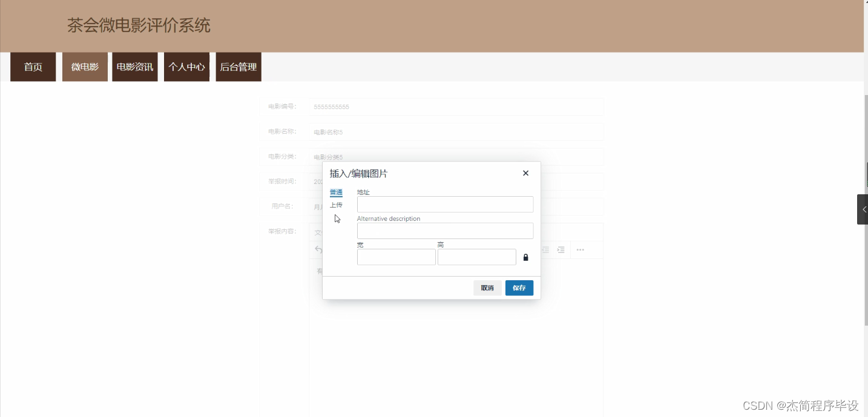Close the 插入/编辑图片 dialog with the X
This screenshot has width=868, height=417.
tap(525, 173)
